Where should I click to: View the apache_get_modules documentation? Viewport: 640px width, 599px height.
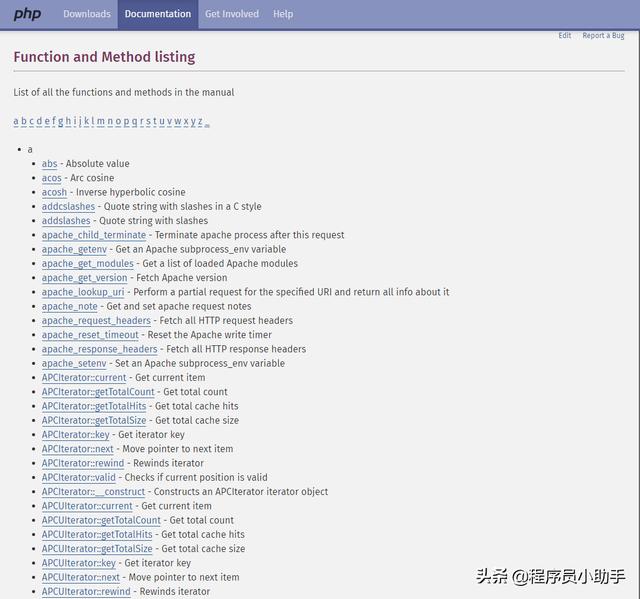tap(87, 264)
